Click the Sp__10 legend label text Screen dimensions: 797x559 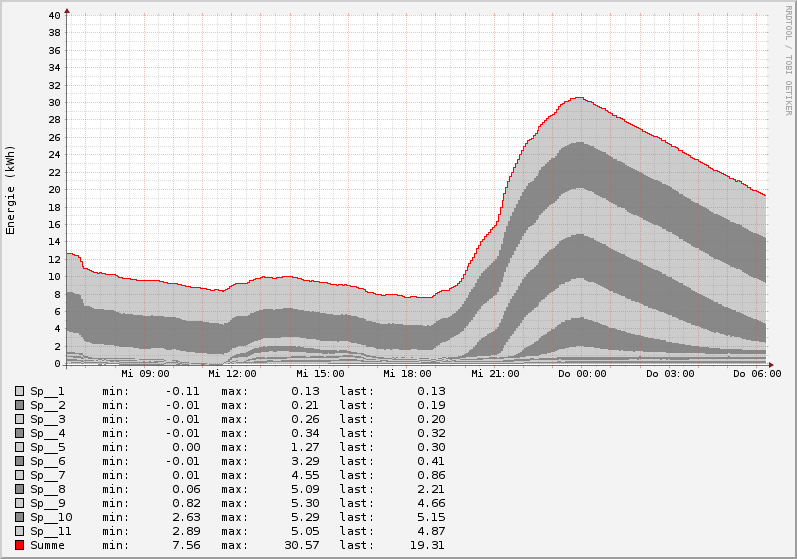(51, 517)
